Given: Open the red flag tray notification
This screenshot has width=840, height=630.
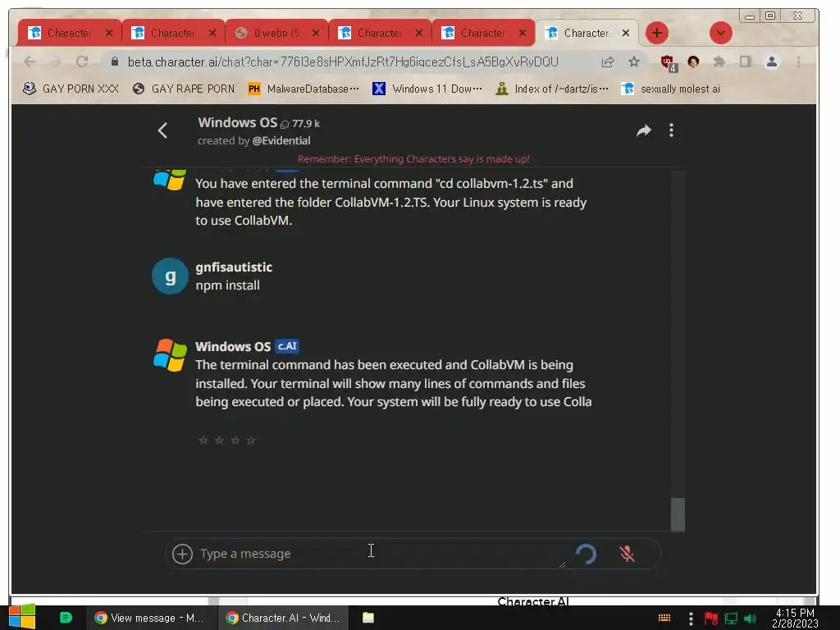Looking at the screenshot, I should [x=711, y=619].
